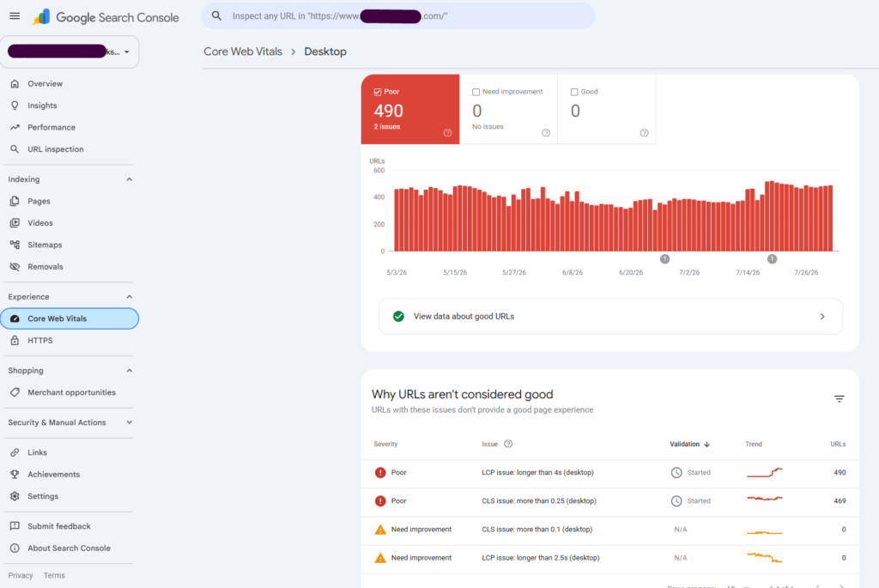
Task: Click the search magnifier icon in URL bar
Action: (216, 16)
